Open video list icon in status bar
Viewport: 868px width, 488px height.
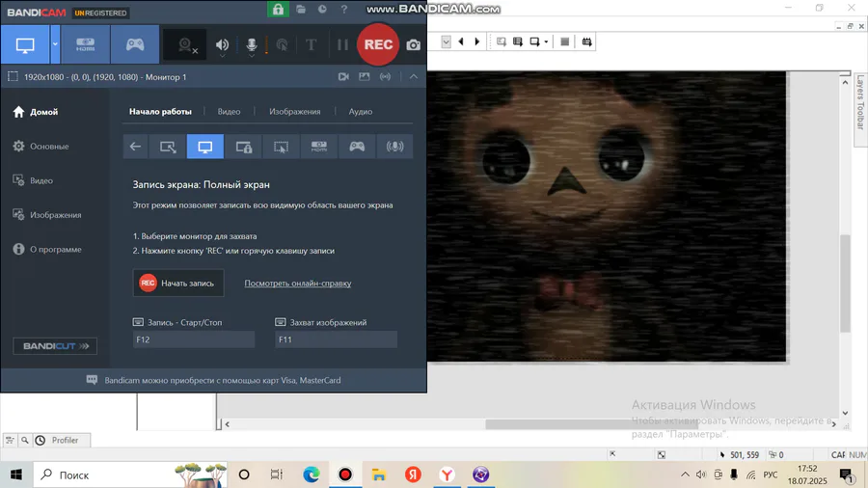click(343, 77)
